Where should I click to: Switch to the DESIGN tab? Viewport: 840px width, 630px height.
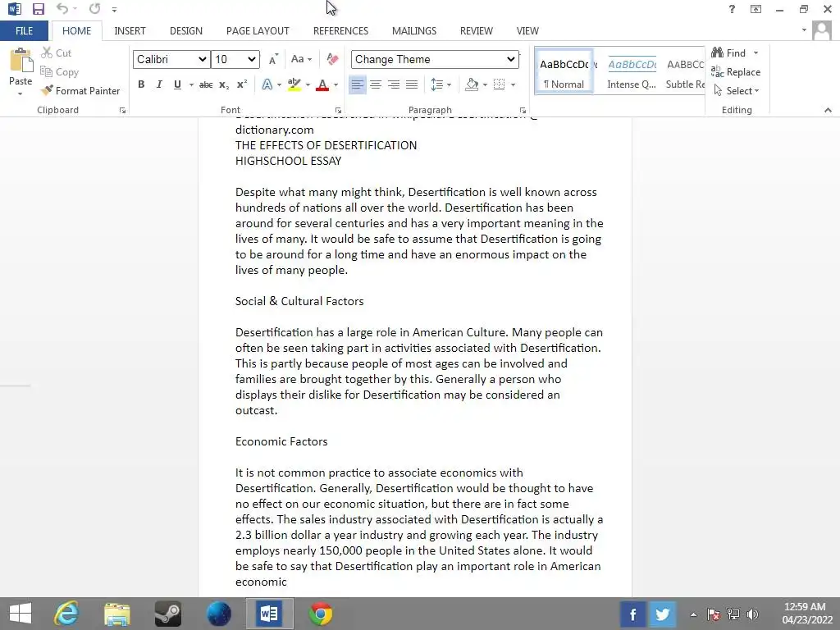pos(186,31)
